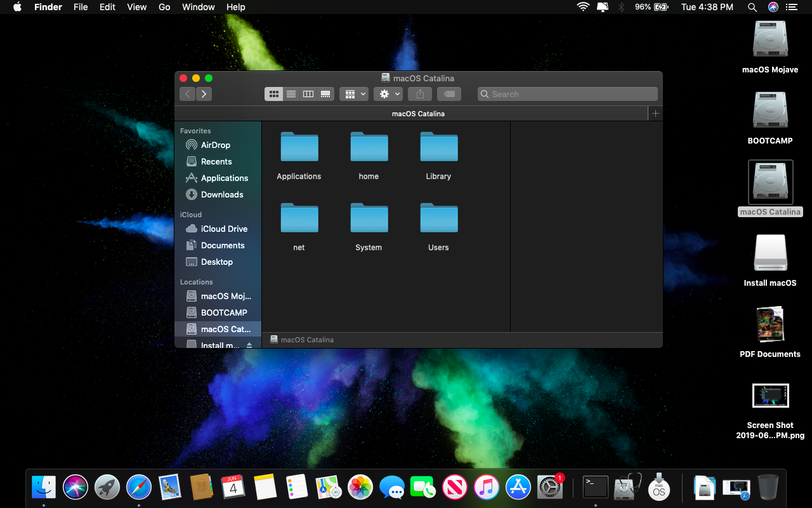Go forward with the right chevron button
This screenshot has width=812, height=508.
204,94
